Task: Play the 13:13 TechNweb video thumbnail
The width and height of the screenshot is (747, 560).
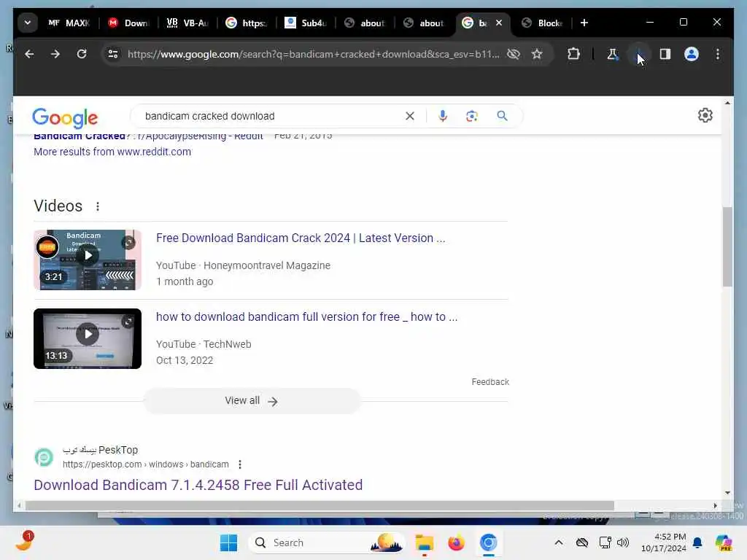Action: click(88, 338)
